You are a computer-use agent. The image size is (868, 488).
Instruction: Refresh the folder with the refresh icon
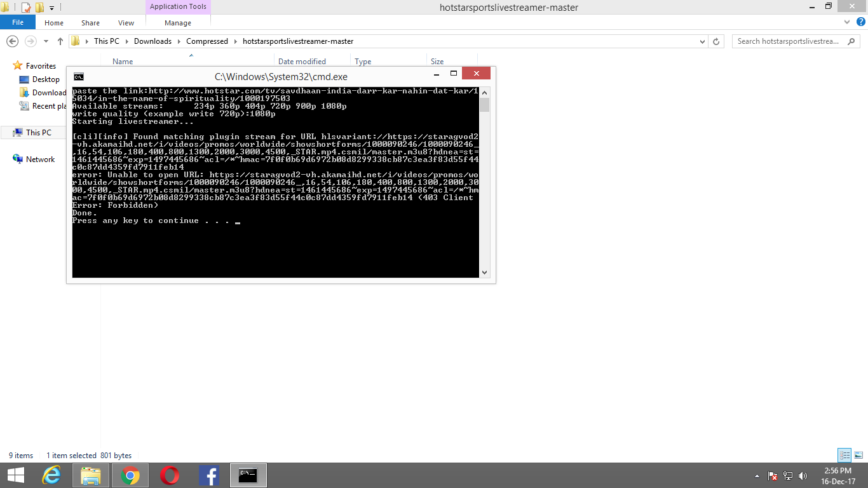(x=717, y=41)
